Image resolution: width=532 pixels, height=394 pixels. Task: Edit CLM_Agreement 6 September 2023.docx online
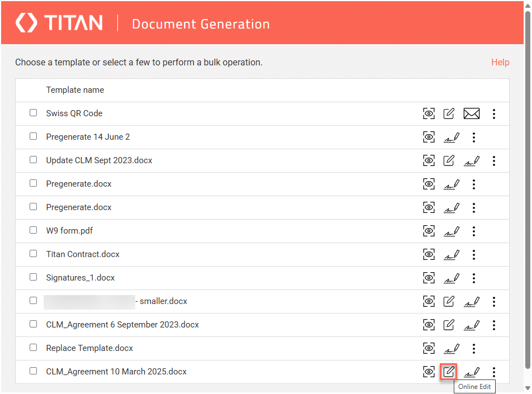449,325
